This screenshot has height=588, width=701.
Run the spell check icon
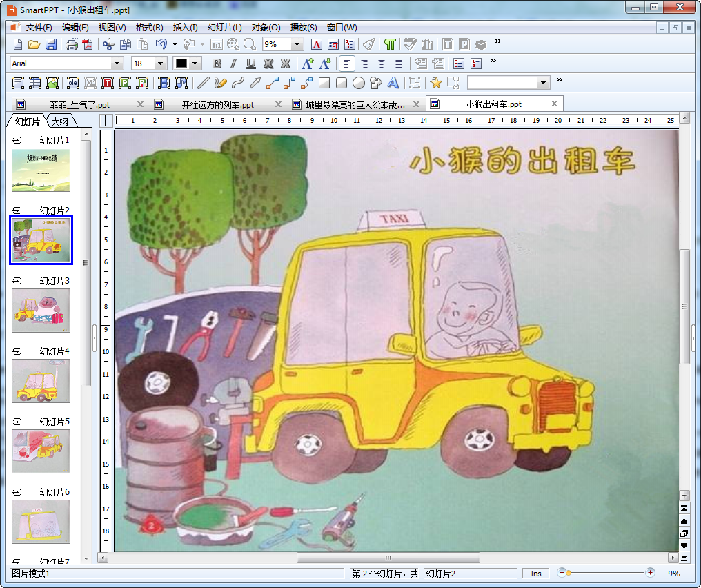point(410,44)
